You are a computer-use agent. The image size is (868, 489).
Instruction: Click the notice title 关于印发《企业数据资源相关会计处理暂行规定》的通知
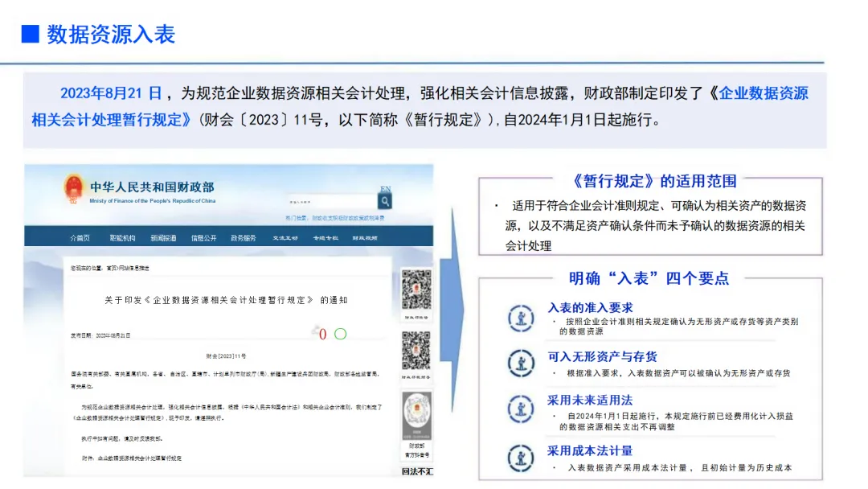pos(226,300)
